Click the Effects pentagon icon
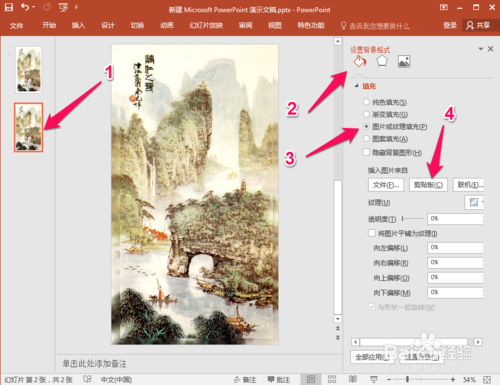 point(382,61)
